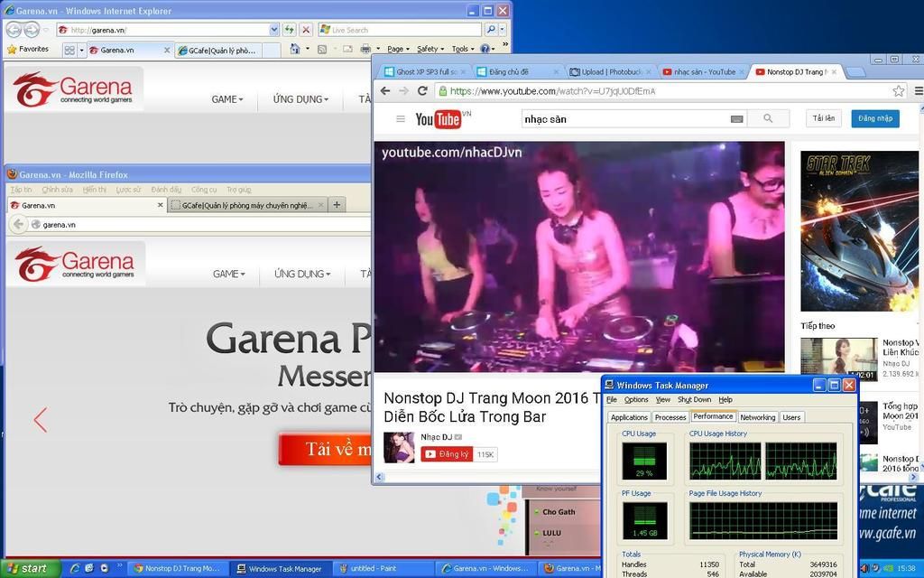Click the Đăng nhập sign-in button
Image resolution: width=924 pixels, height=578 pixels.
coord(875,118)
